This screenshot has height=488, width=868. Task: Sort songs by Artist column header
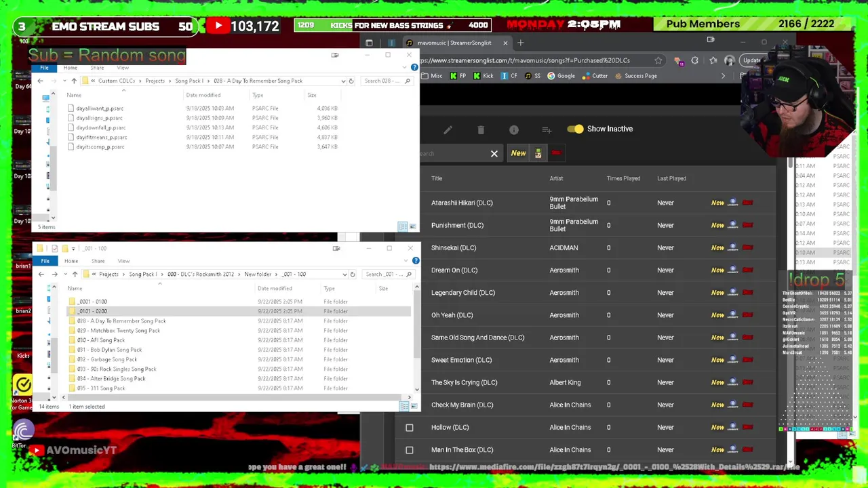[556, 178]
